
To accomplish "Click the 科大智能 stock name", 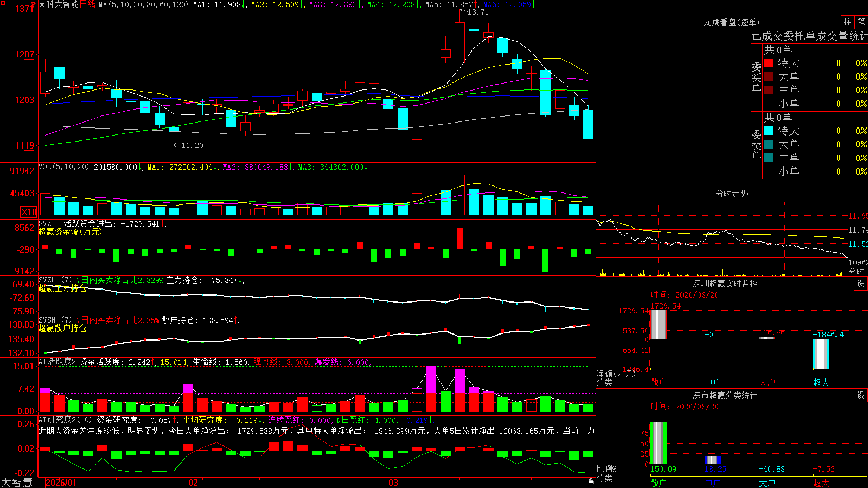I will point(62,4).
